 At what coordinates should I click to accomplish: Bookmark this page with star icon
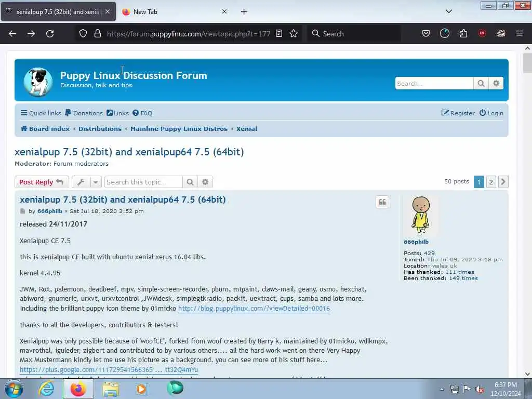tap(294, 33)
